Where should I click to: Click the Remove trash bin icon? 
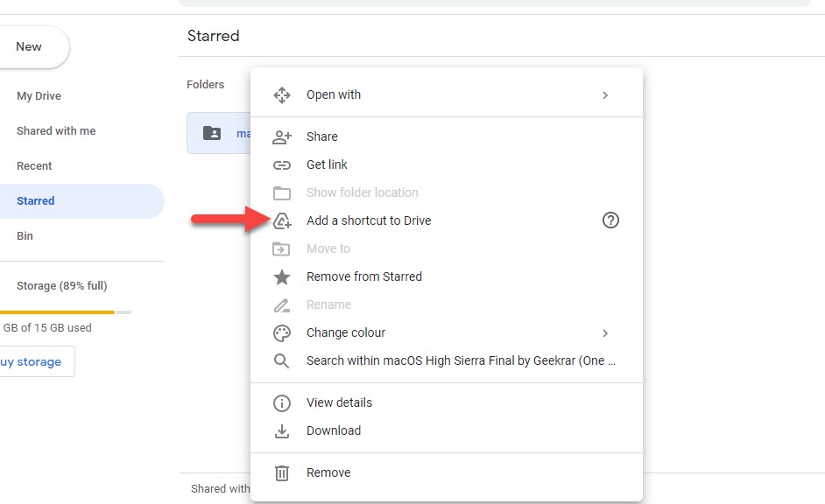click(281, 472)
